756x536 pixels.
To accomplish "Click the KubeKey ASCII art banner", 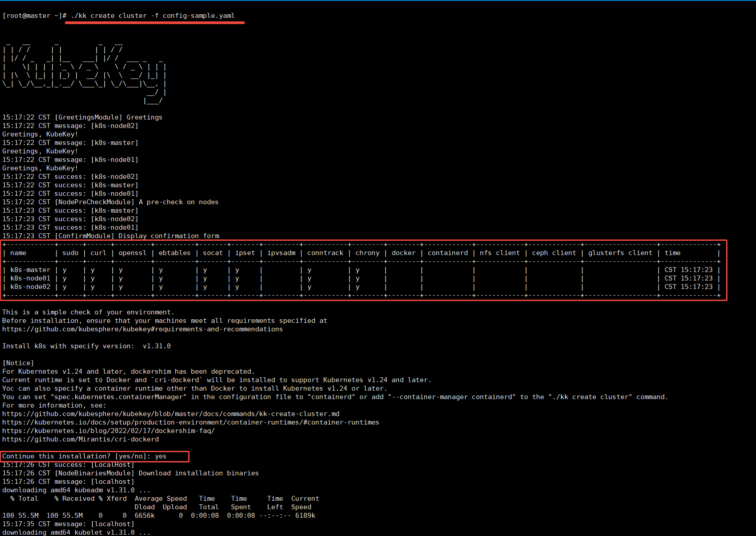I will (84, 71).
